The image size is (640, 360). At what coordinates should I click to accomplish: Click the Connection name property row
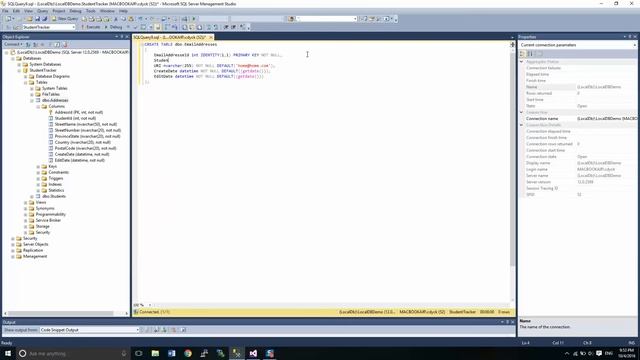[580, 118]
